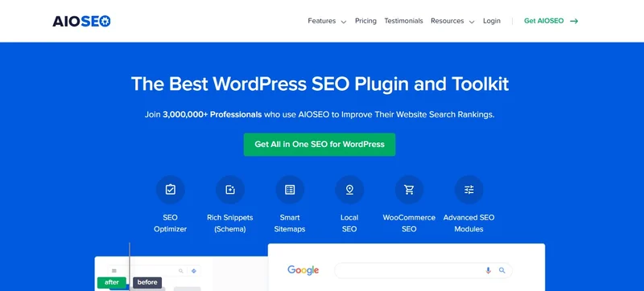Click the SEO Optimizer label

click(x=170, y=223)
